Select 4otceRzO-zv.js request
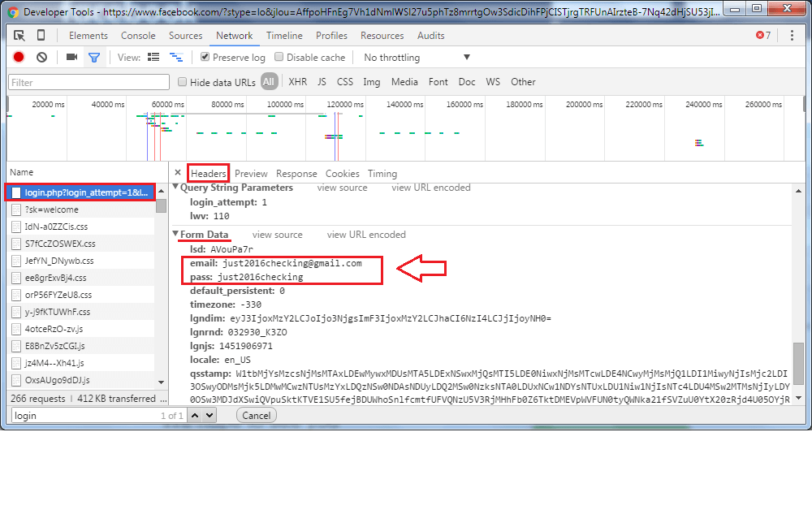 coord(80,329)
